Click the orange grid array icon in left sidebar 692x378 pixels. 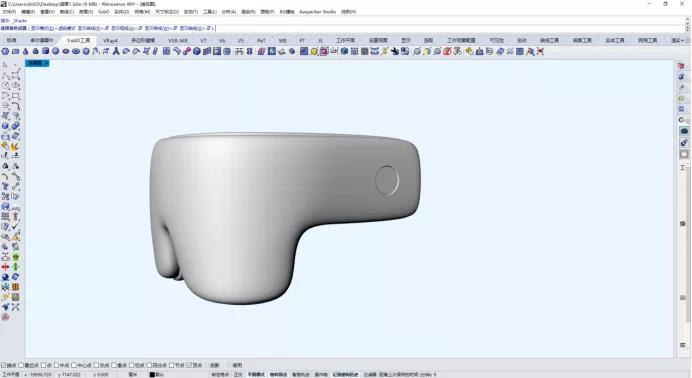pos(15,287)
